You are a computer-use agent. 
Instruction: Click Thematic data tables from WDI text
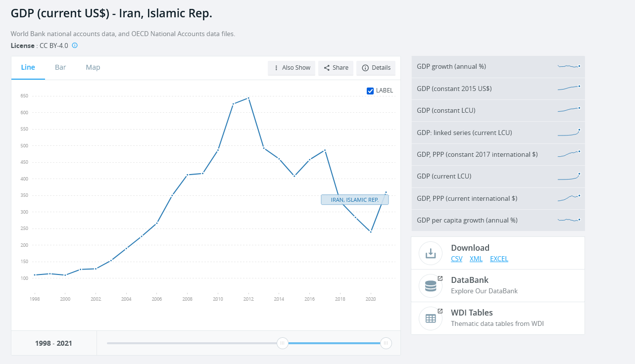pos(497,323)
